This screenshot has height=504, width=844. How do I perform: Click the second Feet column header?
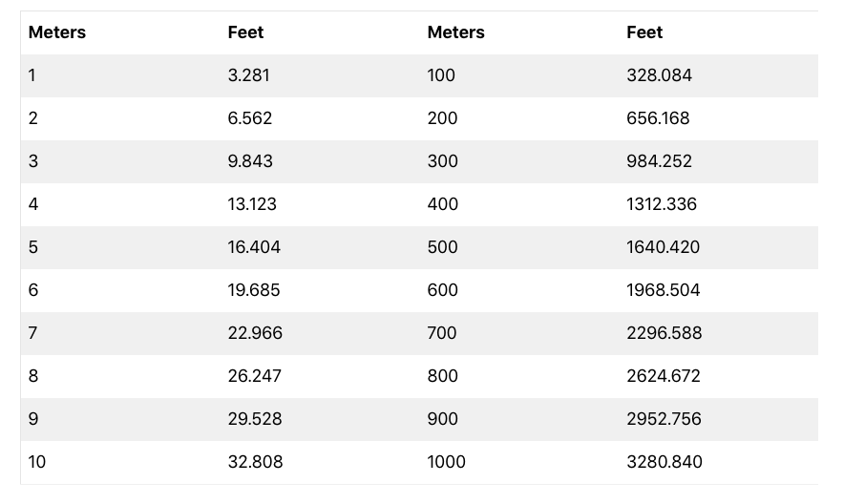644,32
